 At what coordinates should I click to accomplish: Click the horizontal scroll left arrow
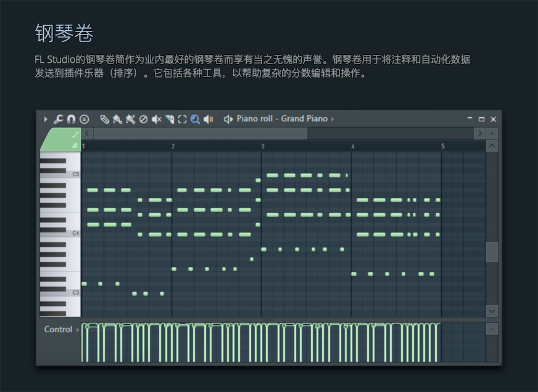pyautogui.click(x=87, y=133)
